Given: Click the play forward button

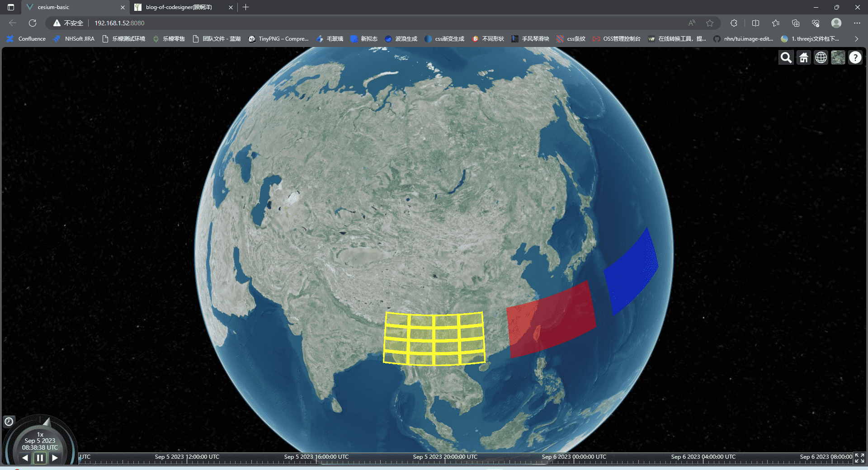Looking at the screenshot, I should coord(55,458).
